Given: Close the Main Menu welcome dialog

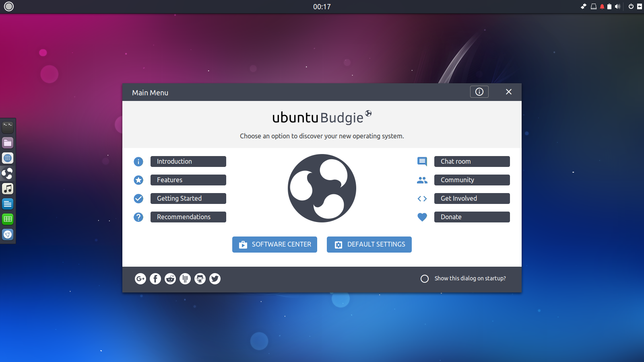Looking at the screenshot, I should coord(509,92).
